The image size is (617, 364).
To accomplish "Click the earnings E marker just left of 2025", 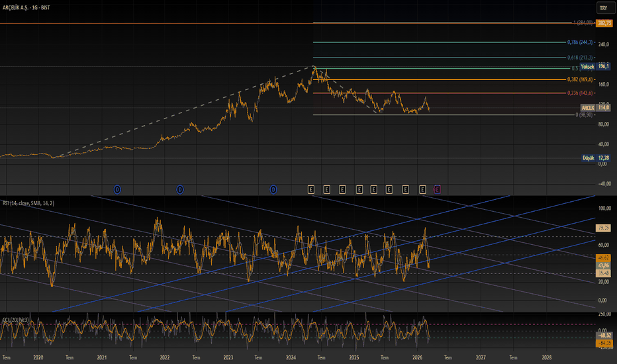I will pos(342,189).
